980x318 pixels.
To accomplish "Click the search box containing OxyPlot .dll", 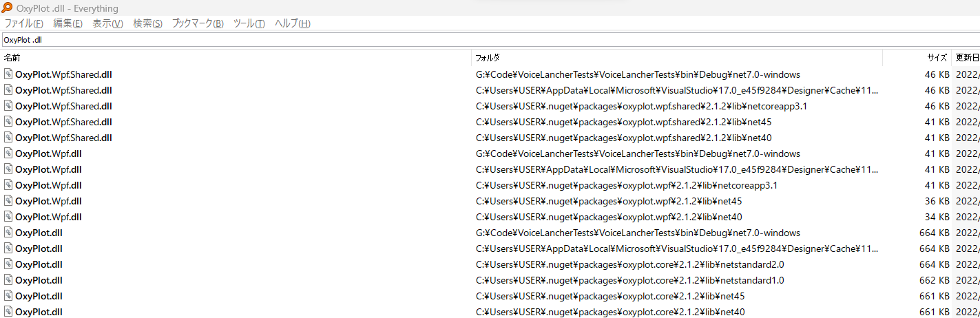I will [x=490, y=40].
